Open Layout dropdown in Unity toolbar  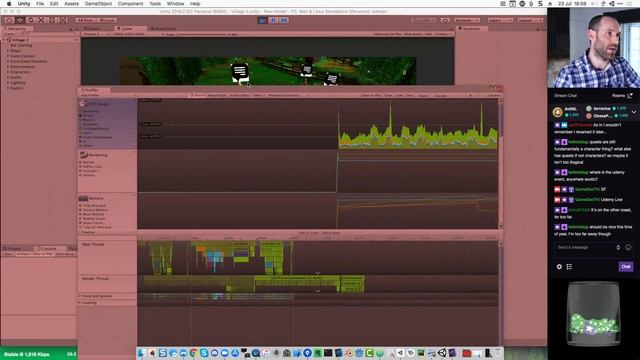point(530,20)
